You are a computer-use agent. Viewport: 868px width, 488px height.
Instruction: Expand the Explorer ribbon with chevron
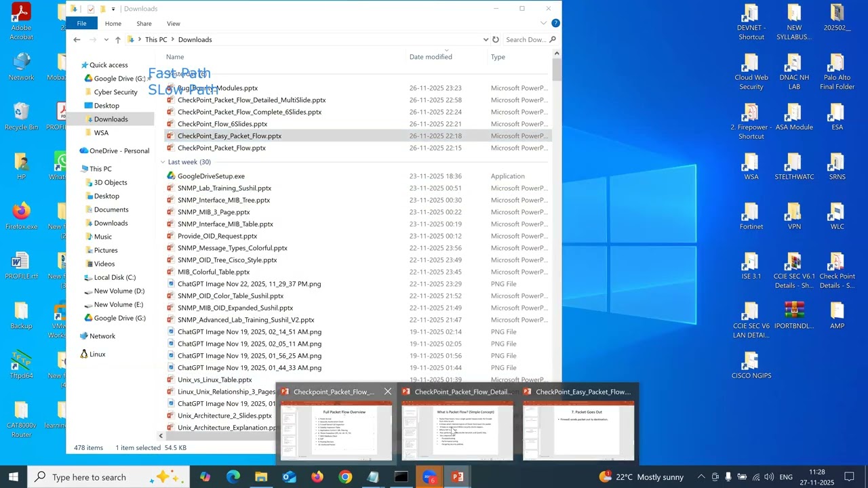545,23
